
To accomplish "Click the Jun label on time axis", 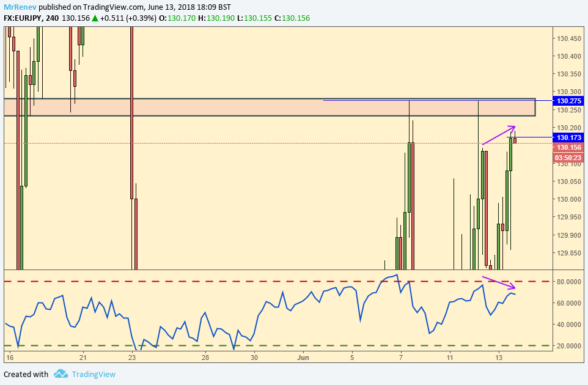I will point(303,358).
